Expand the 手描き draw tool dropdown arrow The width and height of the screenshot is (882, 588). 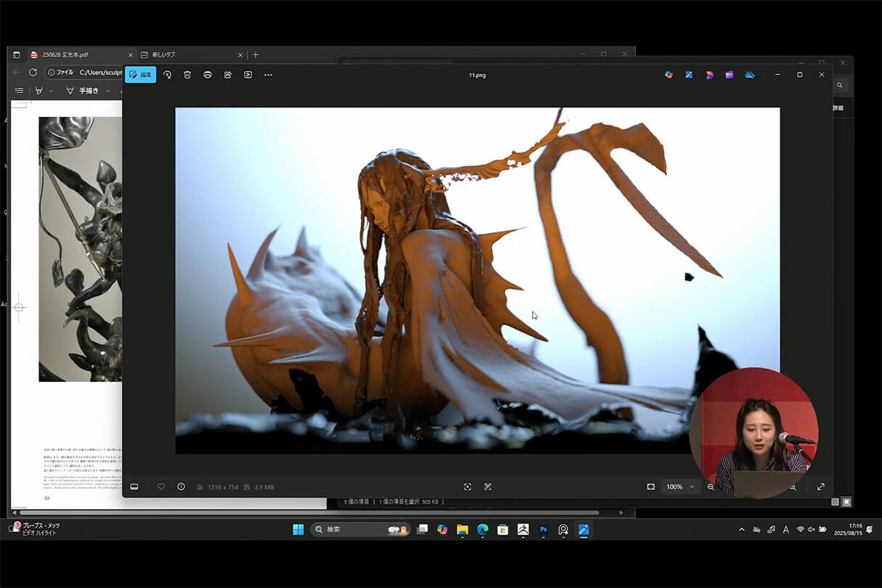[108, 91]
